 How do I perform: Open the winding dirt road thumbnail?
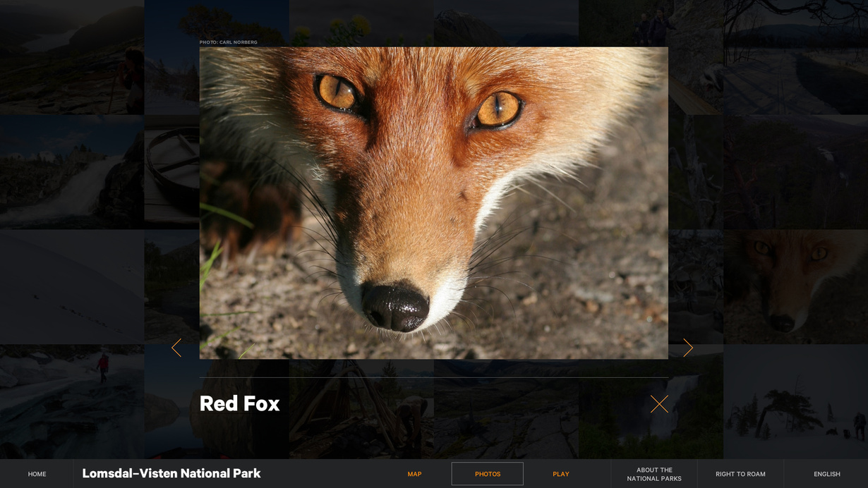click(72, 172)
